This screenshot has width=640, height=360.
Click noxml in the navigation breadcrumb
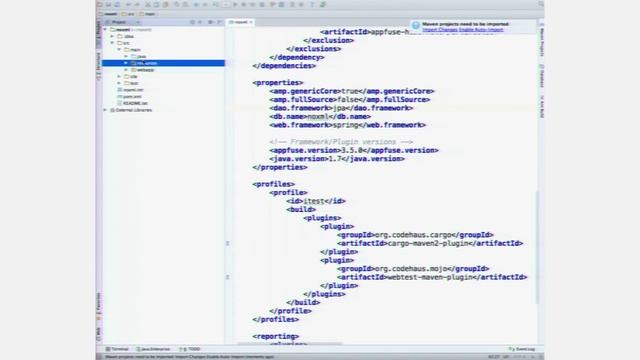click(x=108, y=14)
